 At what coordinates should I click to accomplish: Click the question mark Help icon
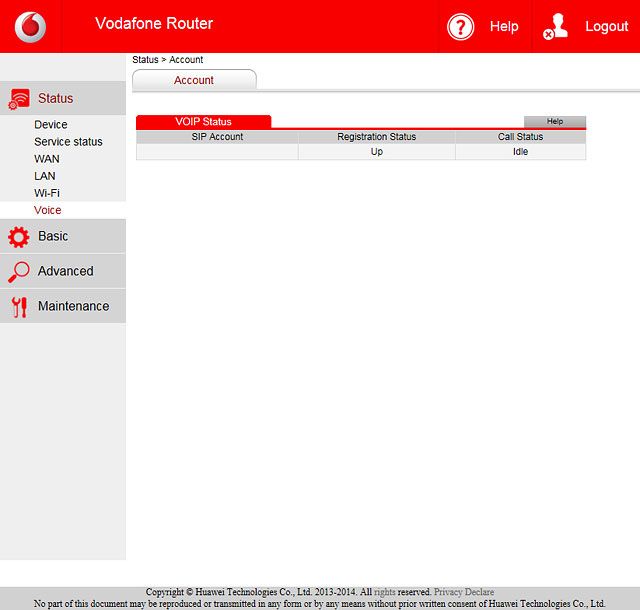pos(460,27)
